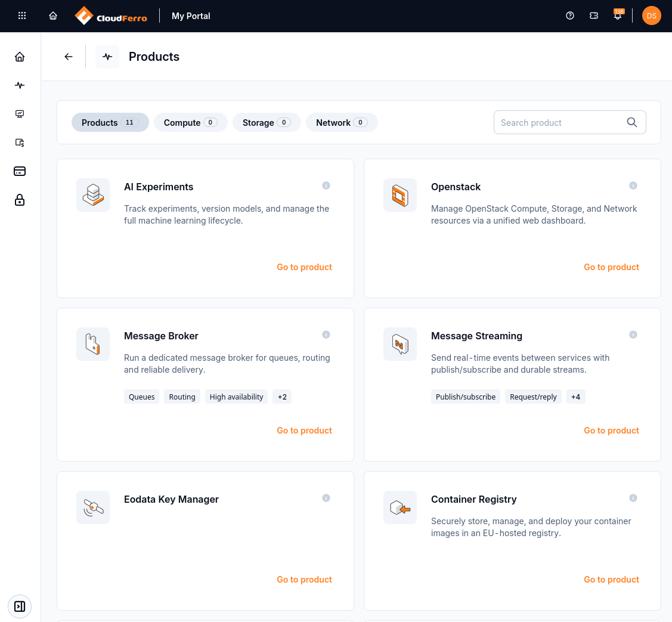
Task: Go to product Eodata Key Manager
Action: pyautogui.click(x=304, y=580)
